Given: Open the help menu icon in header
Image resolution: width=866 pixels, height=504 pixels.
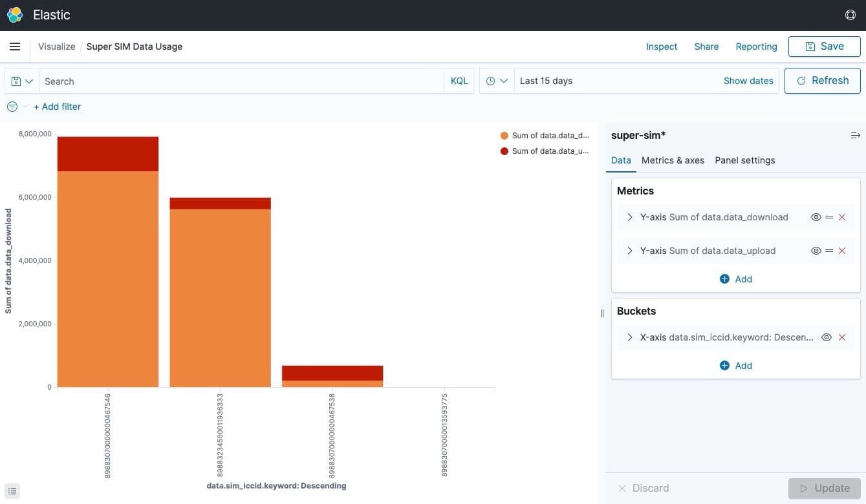Looking at the screenshot, I should coord(850,15).
